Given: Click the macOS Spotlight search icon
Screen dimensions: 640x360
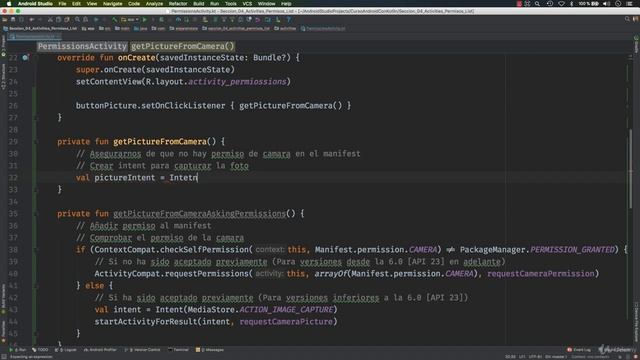Looking at the screenshot, I should point(538,4).
